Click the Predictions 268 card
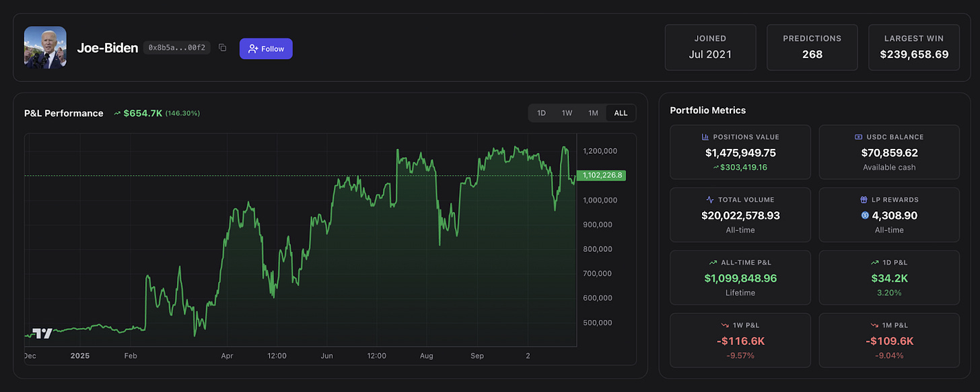 [x=812, y=47]
